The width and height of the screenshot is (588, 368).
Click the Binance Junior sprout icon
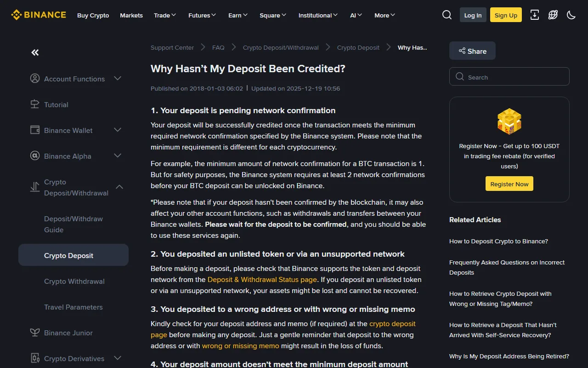35,333
